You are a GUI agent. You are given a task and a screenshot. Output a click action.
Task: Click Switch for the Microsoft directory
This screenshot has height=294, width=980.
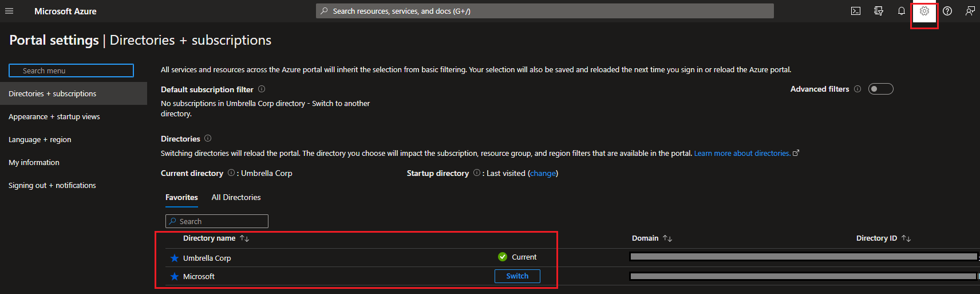(x=517, y=276)
